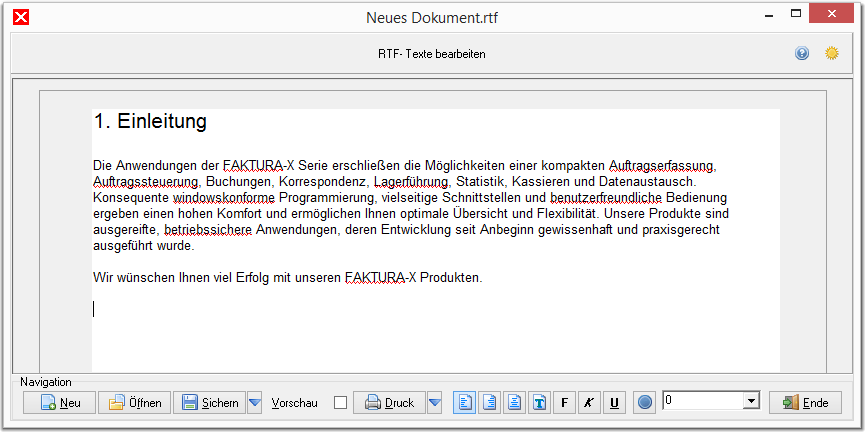The width and height of the screenshot is (865, 432).
Task: Center align the text
Action: pos(514,403)
